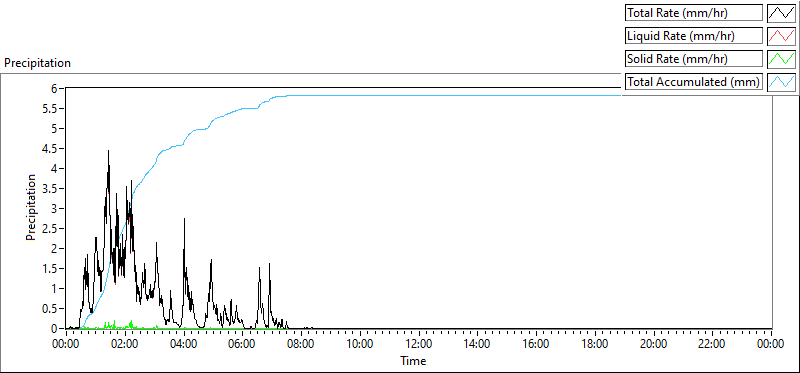The width and height of the screenshot is (800, 373).
Task: Click the Time axis label
Action: pyautogui.click(x=413, y=361)
